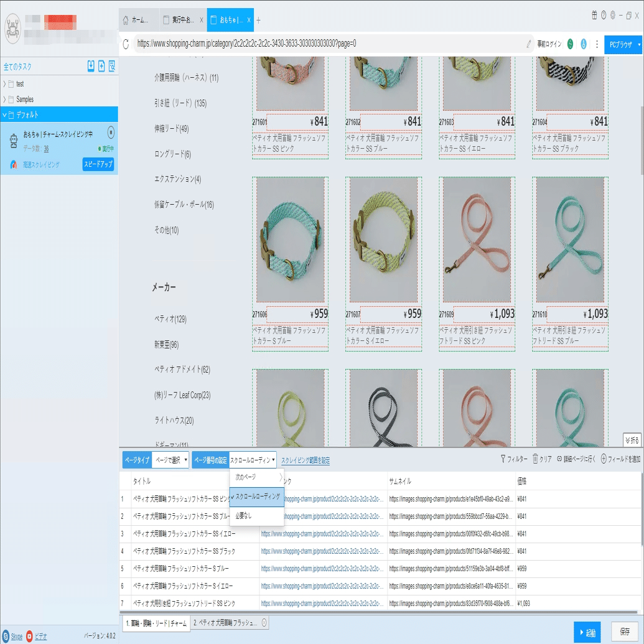The width and height of the screenshot is (644, 644).
Task: Click the robot task icon in sidebar
Action: (x=14, y=141)
